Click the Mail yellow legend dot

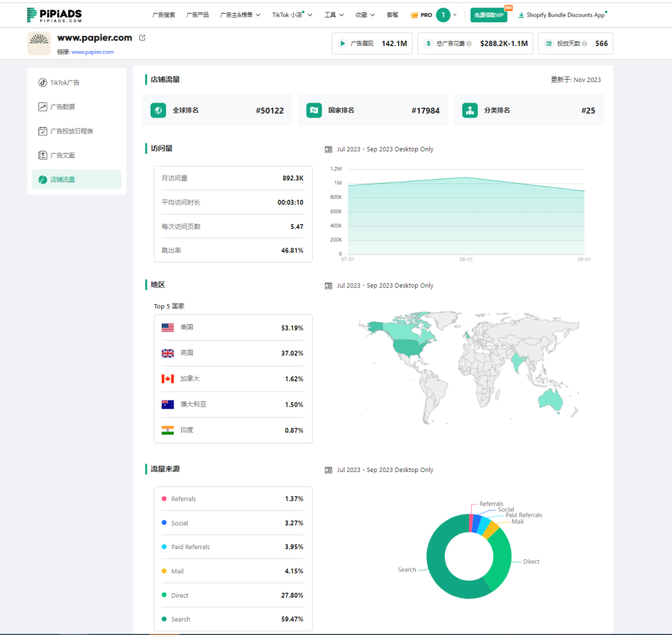[x=164, y=571]
